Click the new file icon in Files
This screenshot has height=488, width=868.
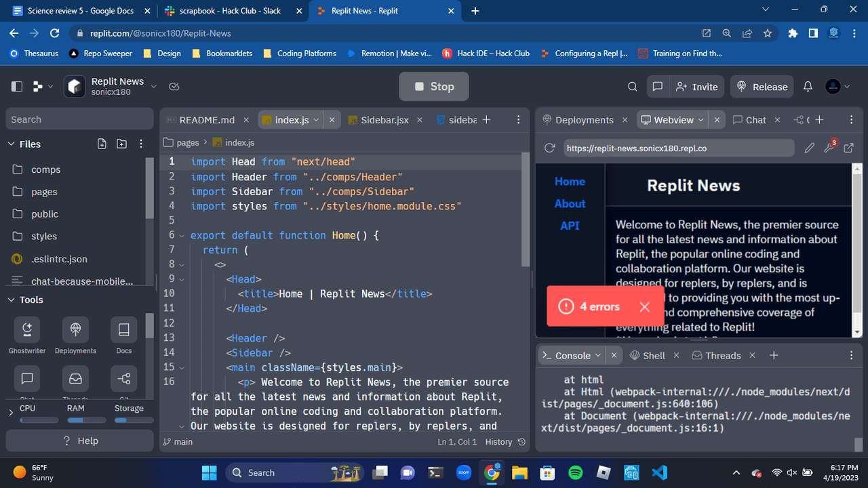pos(102,144)
